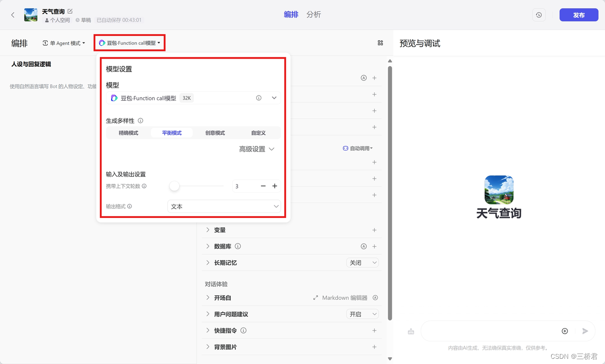605x364 pixels.
Task: Add a 背景图片 with plus icon
Action: (374, 347)
